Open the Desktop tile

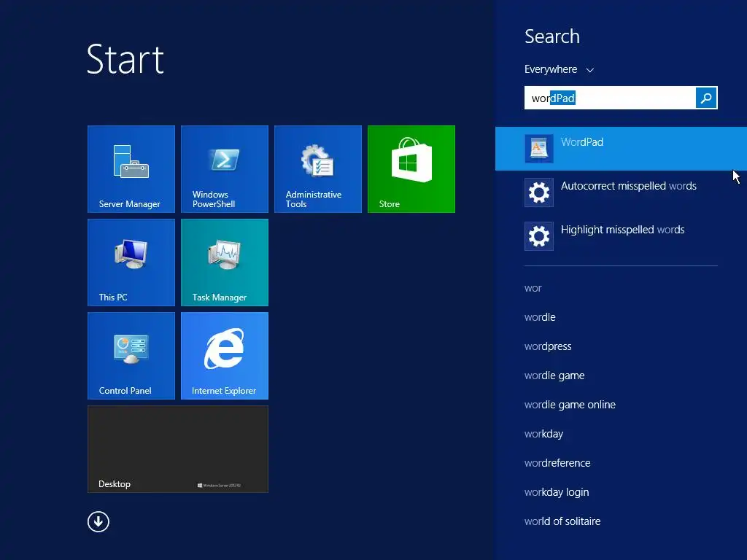pyautogui.click(x=178, y=449)
